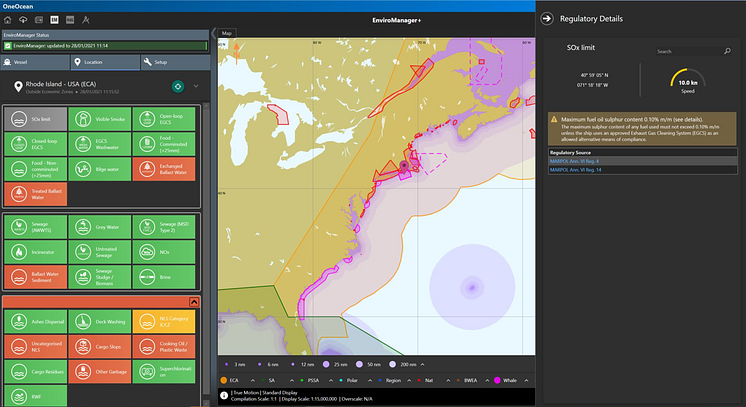The width and height of the screenshot is (746, 407).
Task: Click the vessel position marker on map
Action: tap(404, 167)
